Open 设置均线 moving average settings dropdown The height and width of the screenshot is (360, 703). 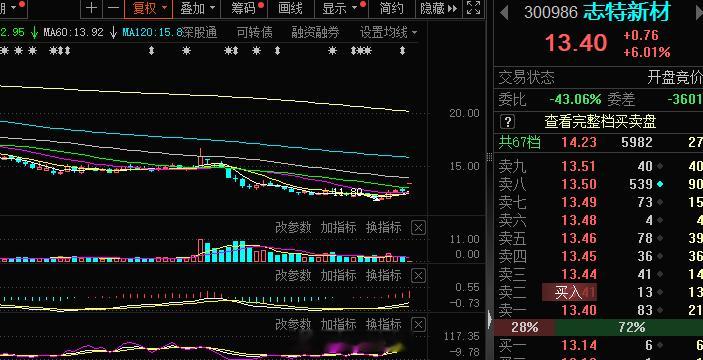pyautogui.click(x=388, y=32)
